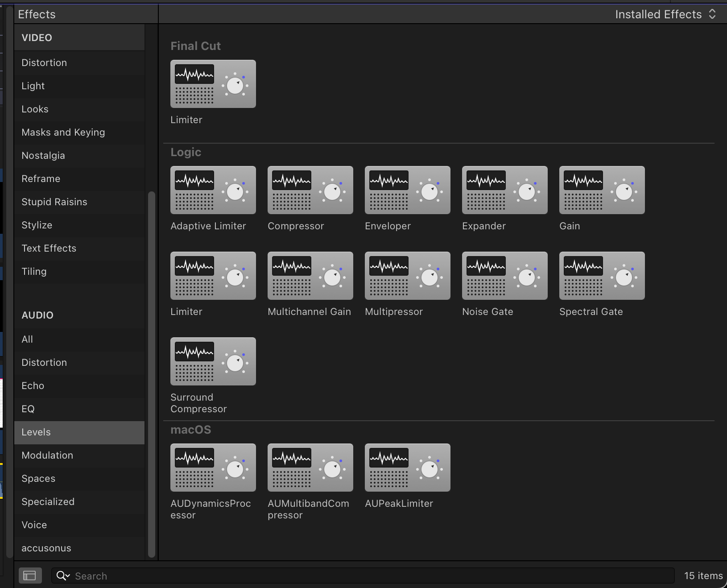
Task: Choose audio Distortion category
Action: pyautogui.click(x=79, y=362)
